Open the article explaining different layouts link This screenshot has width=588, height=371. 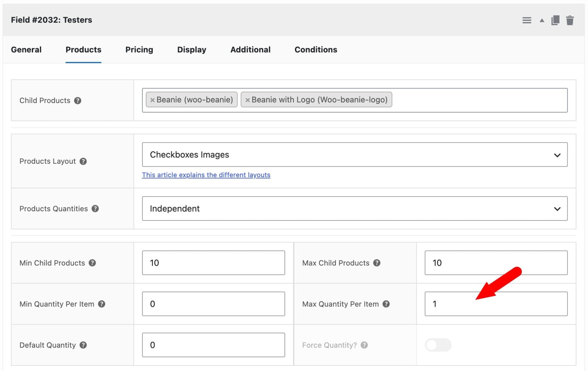(206, 175)
